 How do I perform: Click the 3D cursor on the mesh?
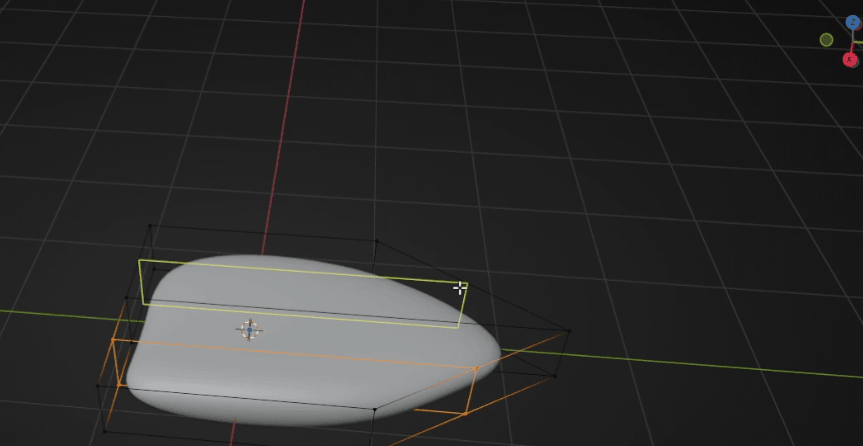coord(249,330)
